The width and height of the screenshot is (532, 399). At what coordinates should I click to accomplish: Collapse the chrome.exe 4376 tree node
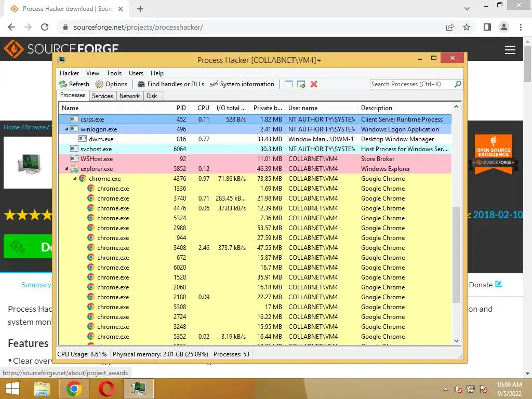[75, 179]
